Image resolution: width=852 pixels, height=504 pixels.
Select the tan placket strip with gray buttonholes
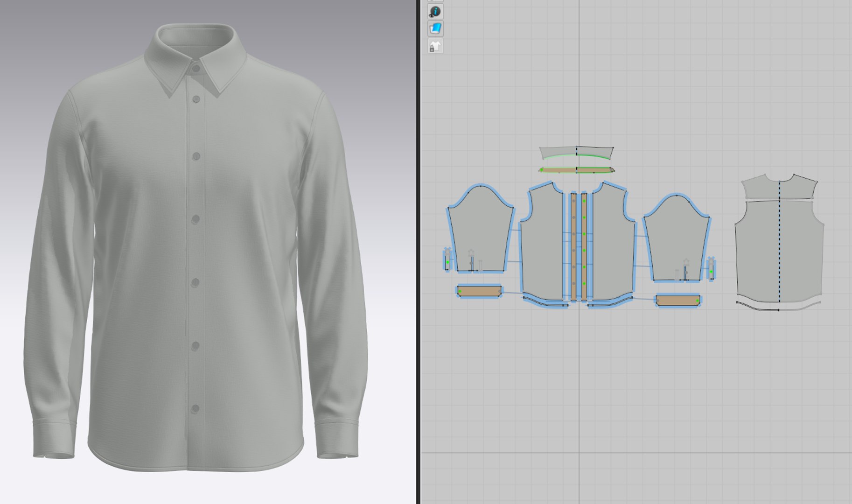[x=573, y=246]
